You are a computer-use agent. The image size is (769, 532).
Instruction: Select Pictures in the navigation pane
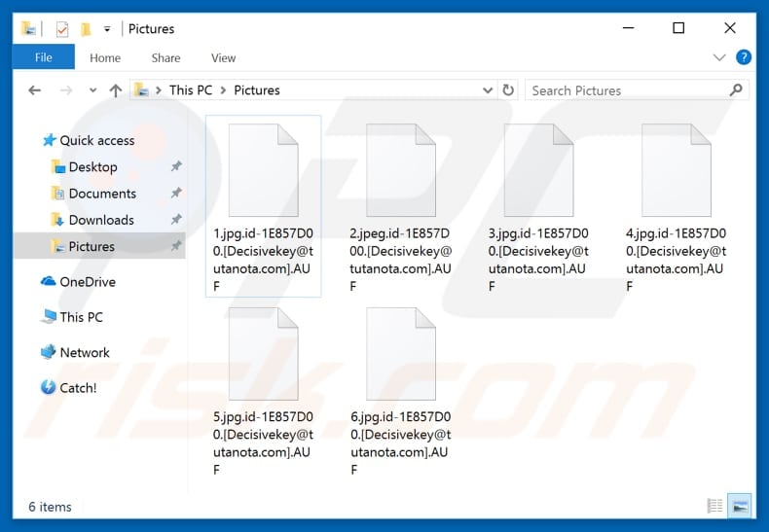point(100,246)
